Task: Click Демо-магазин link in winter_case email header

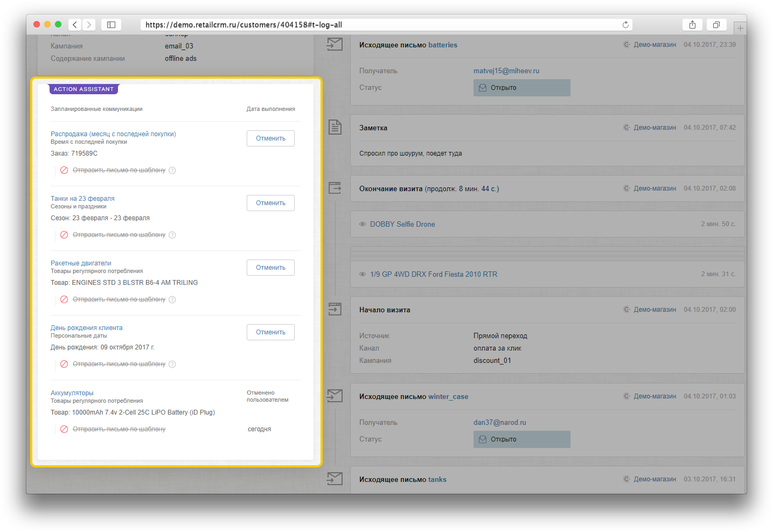Action: (654, 396)
